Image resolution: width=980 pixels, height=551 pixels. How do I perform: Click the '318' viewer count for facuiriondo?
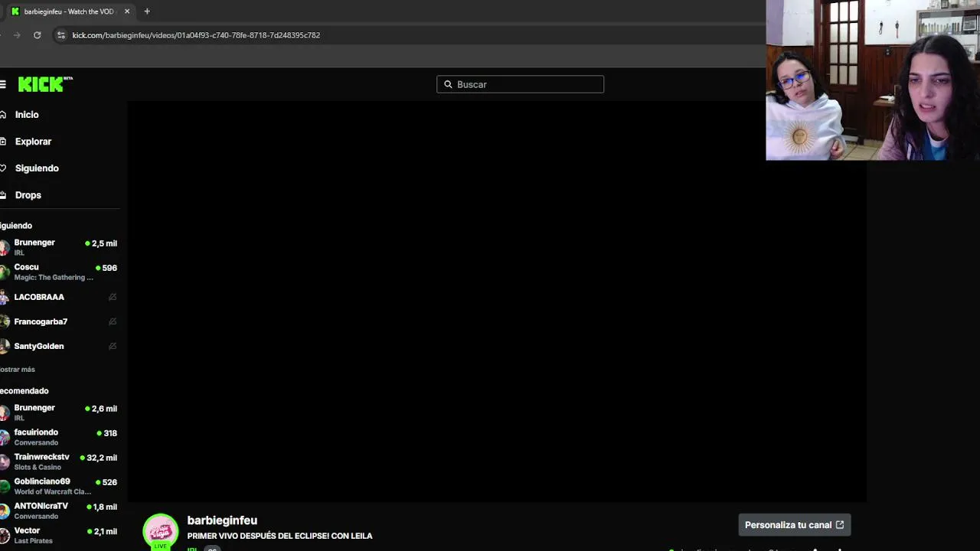[110, 433]
